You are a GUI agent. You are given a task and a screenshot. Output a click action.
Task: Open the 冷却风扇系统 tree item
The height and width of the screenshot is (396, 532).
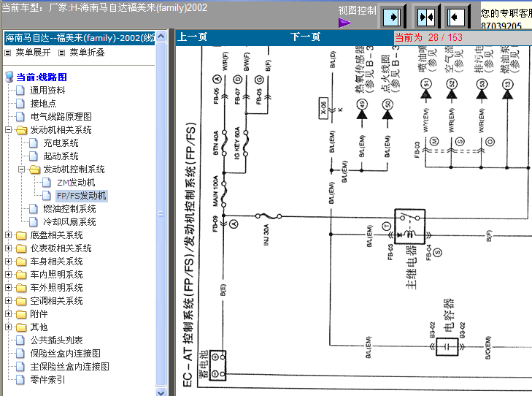[70, 222]
